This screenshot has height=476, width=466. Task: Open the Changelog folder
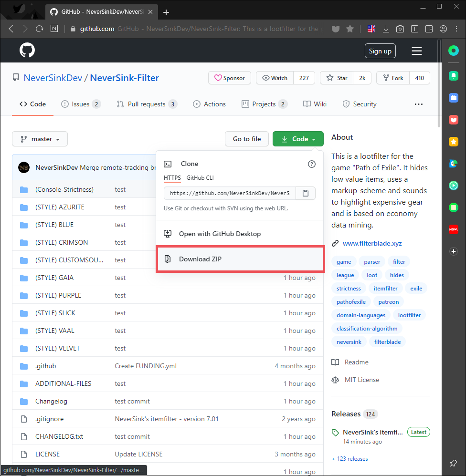point(51,401)
